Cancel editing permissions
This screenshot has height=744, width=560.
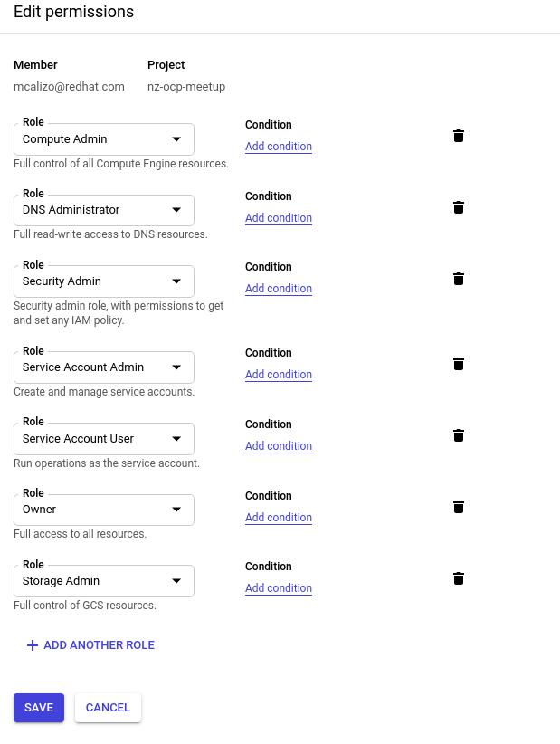(x=108, y=708)
